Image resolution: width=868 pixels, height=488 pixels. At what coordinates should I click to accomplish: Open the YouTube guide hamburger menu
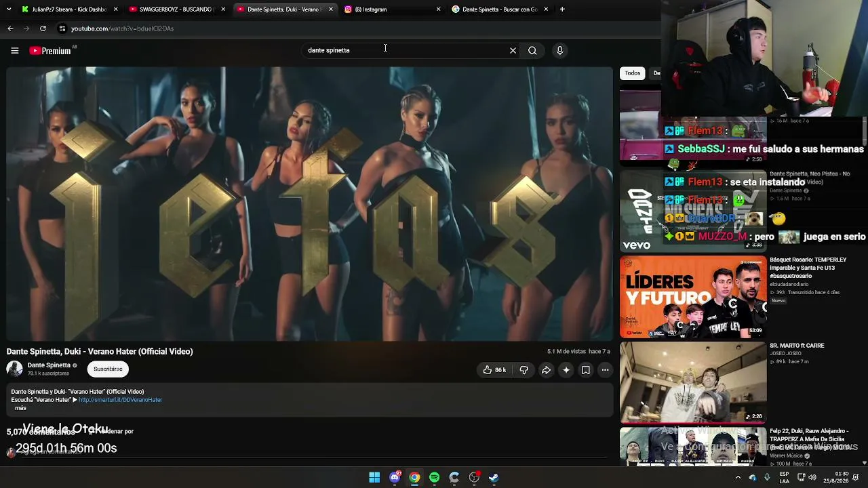point(14,50)
